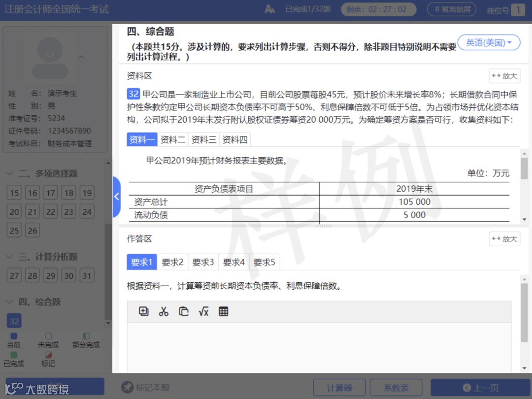The image size is (532, 399).
Task: Click the copy/paste icon in answer toolbar
Action: (x=184, y=311)
